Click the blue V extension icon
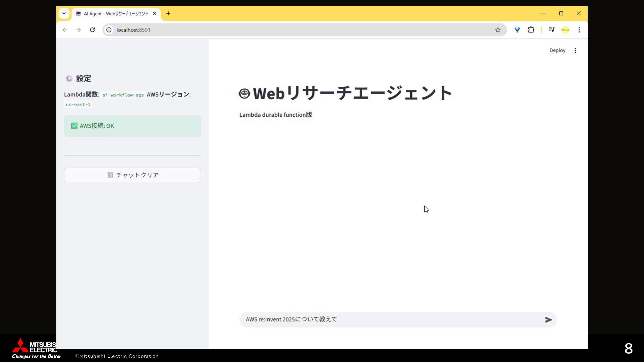Viewport: 644px width, 362px height. point(517,30)
